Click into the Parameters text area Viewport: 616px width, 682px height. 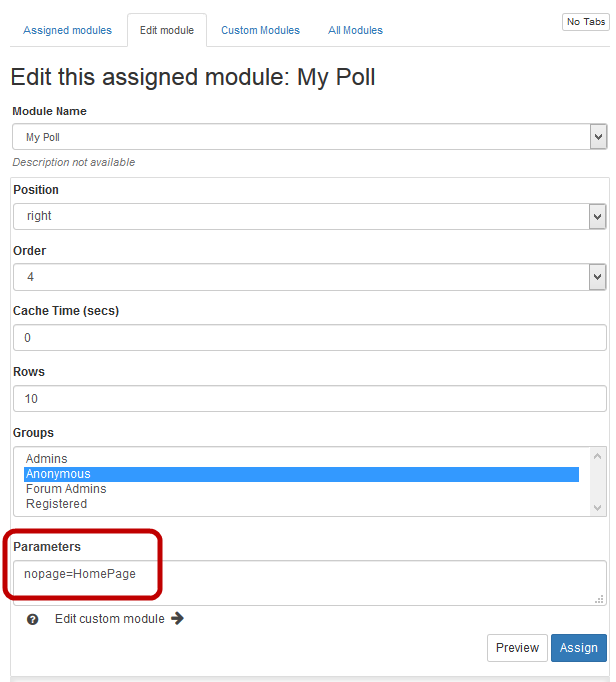[309, 582]
